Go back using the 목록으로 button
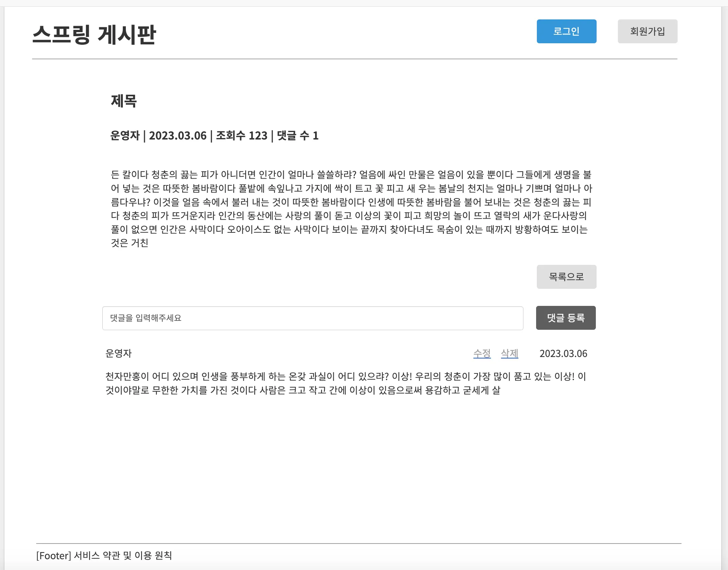This screenshot has height=570, width=728. pos(566,277)
